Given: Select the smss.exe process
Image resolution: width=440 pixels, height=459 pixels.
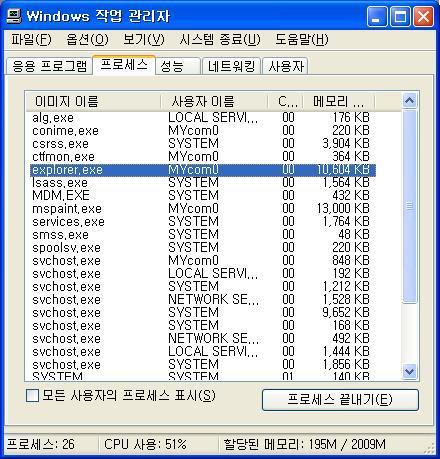Looking at the screenshot, I should 203,235.
